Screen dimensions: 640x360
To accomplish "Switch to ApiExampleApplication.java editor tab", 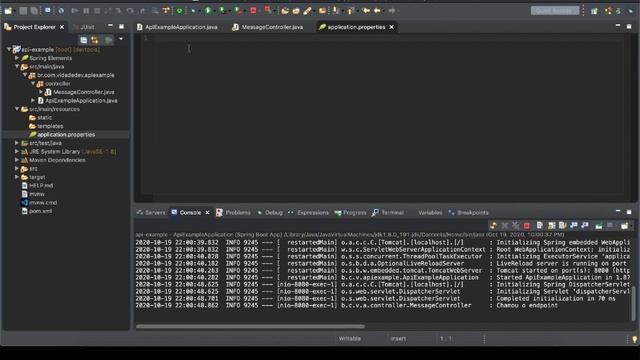I will pyautogui.click(x=177, y=27).
